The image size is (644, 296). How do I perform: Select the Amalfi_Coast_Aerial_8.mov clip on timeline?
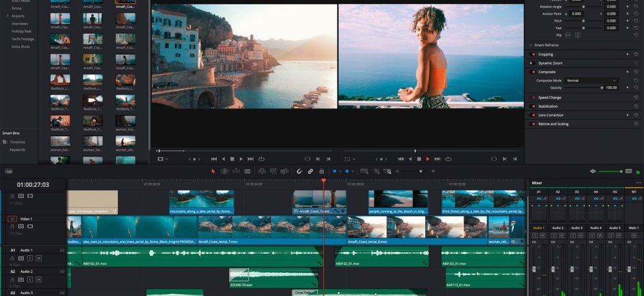click(418, 230)
